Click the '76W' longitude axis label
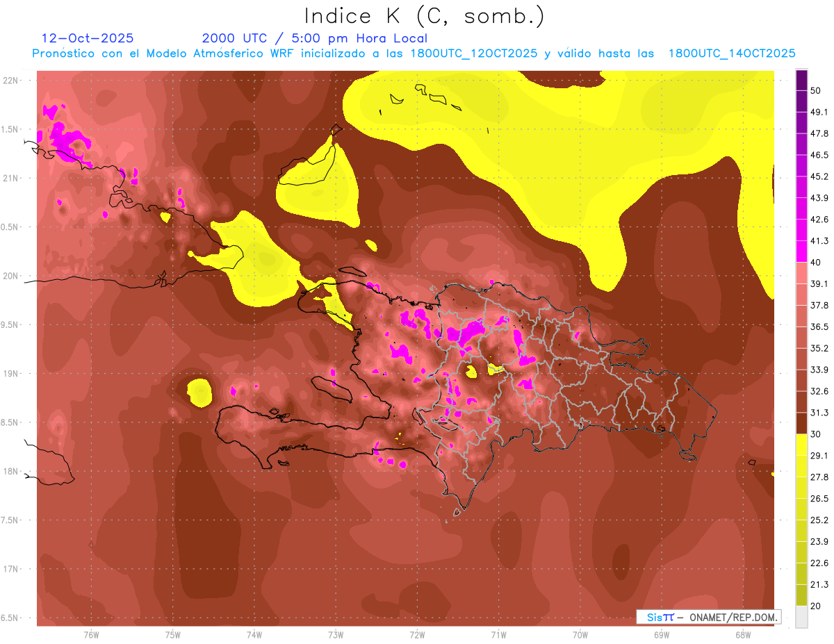Screen dimensions: 834x644 pos(91,634)
